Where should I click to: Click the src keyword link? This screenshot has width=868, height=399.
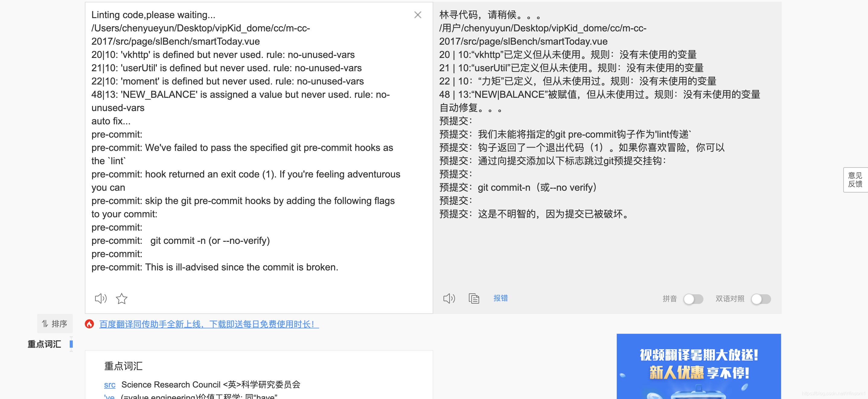click(x=110, y=385)
